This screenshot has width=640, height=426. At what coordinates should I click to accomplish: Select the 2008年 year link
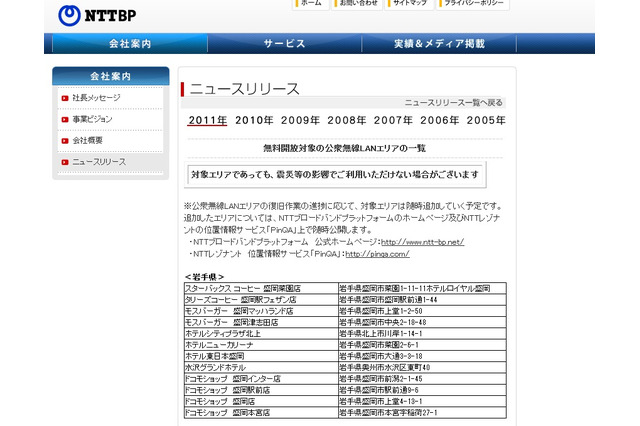[x=347, y=120]
